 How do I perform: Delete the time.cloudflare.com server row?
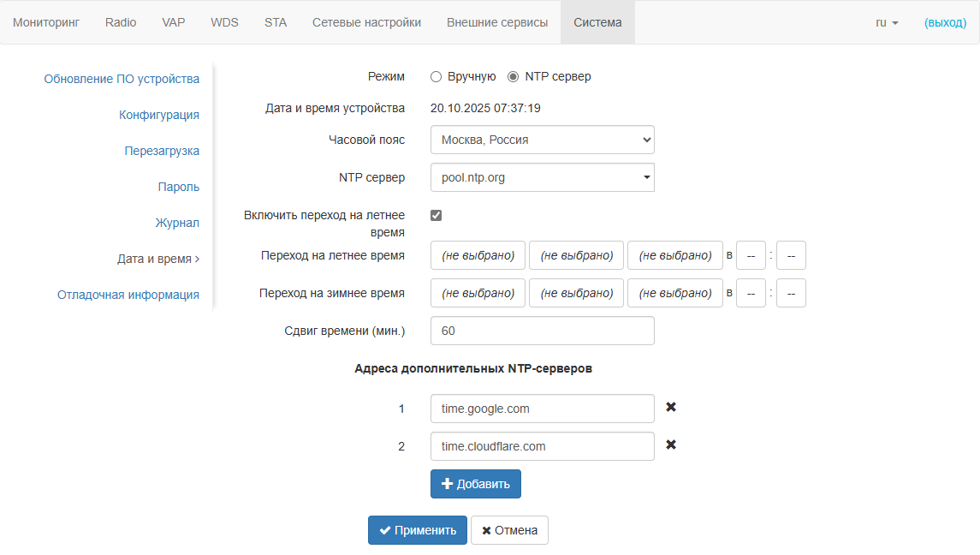click(671, 445)
